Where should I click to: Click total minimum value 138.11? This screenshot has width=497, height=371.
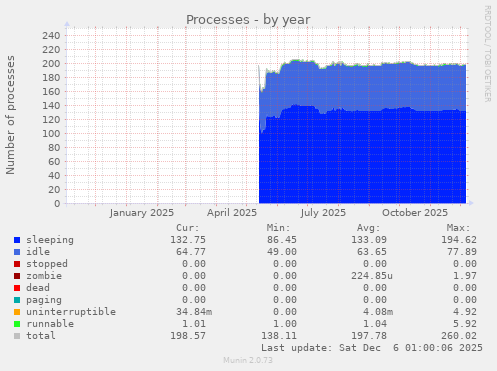[279, 336]
